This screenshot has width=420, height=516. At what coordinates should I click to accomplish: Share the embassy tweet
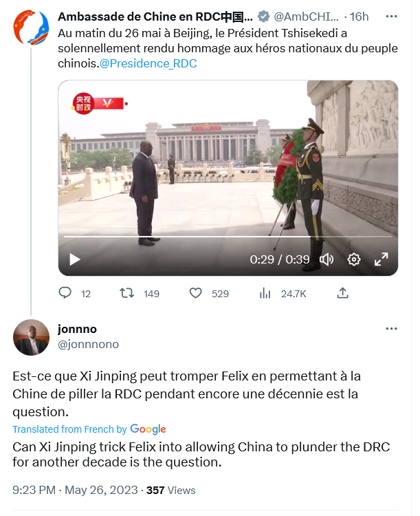point(342,293)
